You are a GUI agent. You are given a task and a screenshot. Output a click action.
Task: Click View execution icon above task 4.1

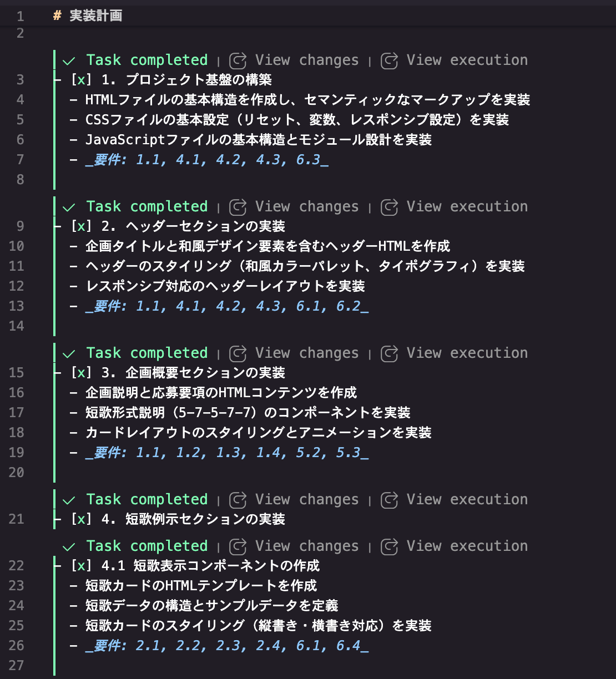point(390,546)
